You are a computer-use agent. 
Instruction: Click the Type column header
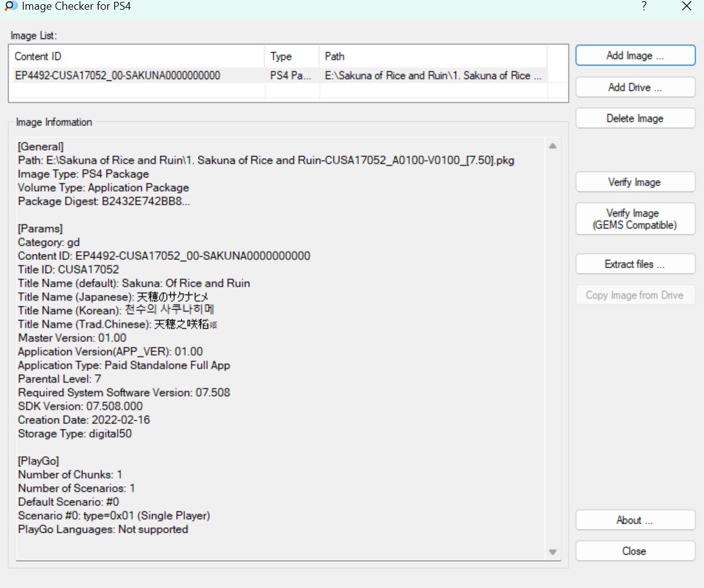(292, 56)
